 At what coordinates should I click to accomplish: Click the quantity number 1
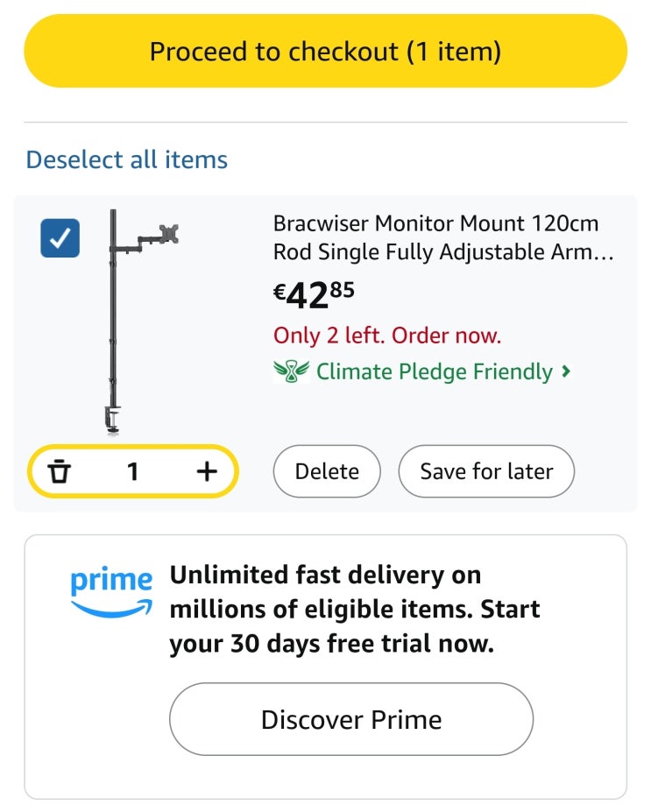pos(132,471)
